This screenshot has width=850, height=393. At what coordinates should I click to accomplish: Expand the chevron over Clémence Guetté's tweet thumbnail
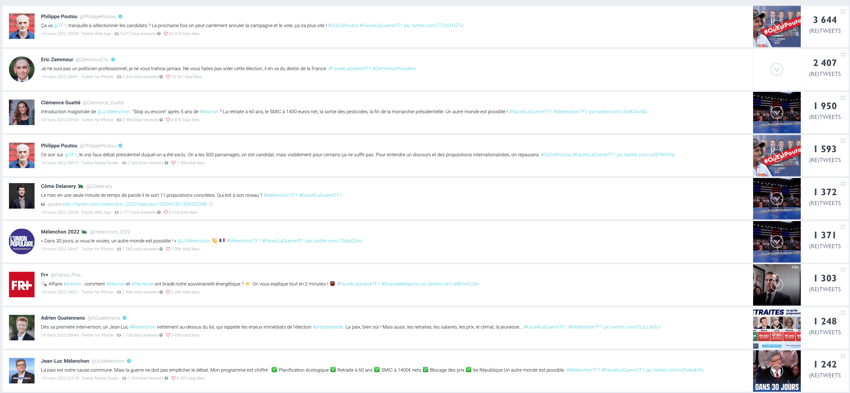777,112
